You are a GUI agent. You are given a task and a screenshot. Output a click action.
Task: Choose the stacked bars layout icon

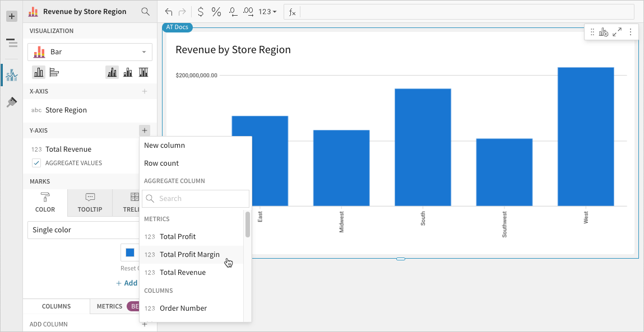[128, 73]
